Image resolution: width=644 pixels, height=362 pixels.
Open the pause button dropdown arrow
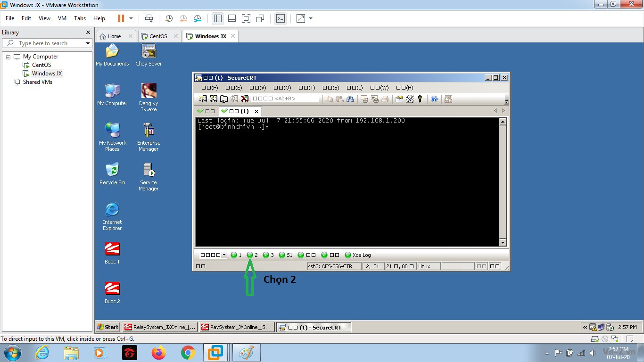click(131, 18)
